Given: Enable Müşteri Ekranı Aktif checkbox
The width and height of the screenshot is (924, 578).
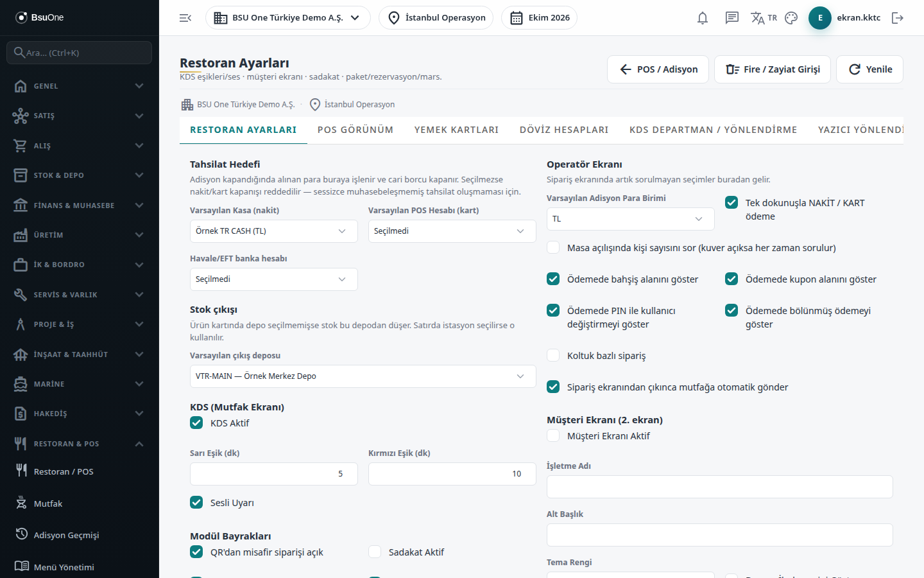Looking at the screenshot, I should 553,435.
